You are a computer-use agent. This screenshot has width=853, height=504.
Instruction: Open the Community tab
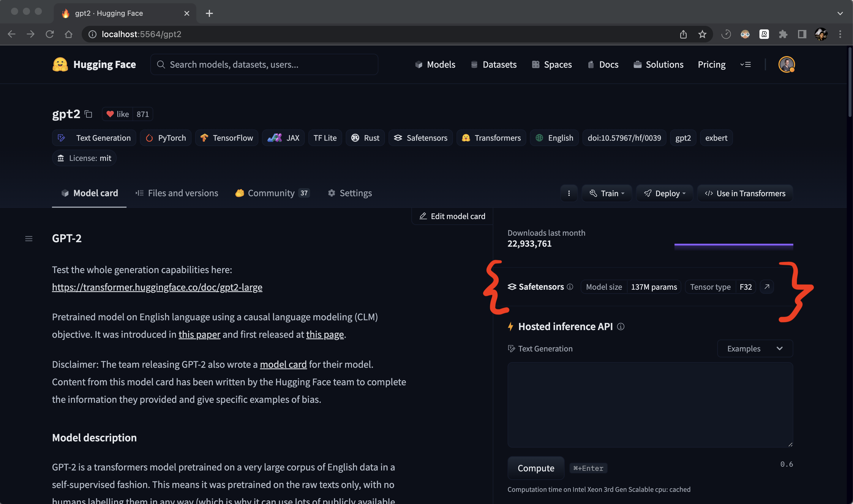tap(272, 193)
